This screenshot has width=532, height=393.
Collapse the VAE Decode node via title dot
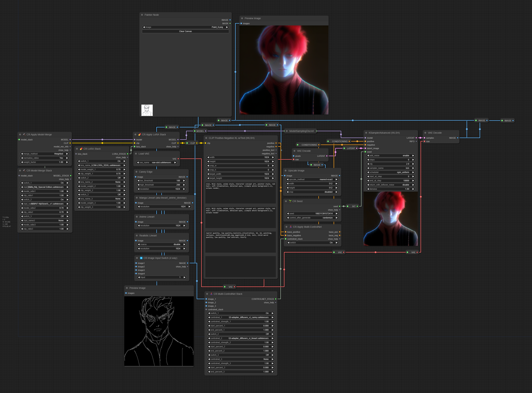click(425, 133)
